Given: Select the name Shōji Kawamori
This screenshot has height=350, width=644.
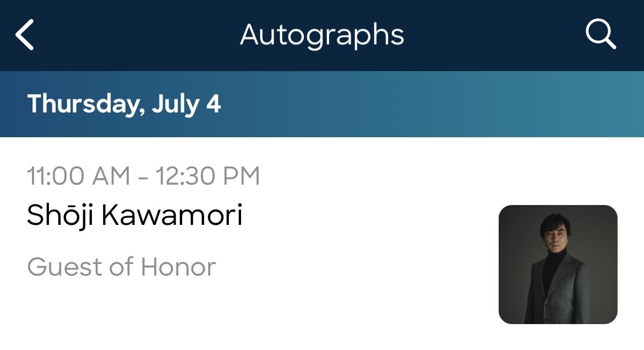Looking at the screenshot, I should point(135,216).
